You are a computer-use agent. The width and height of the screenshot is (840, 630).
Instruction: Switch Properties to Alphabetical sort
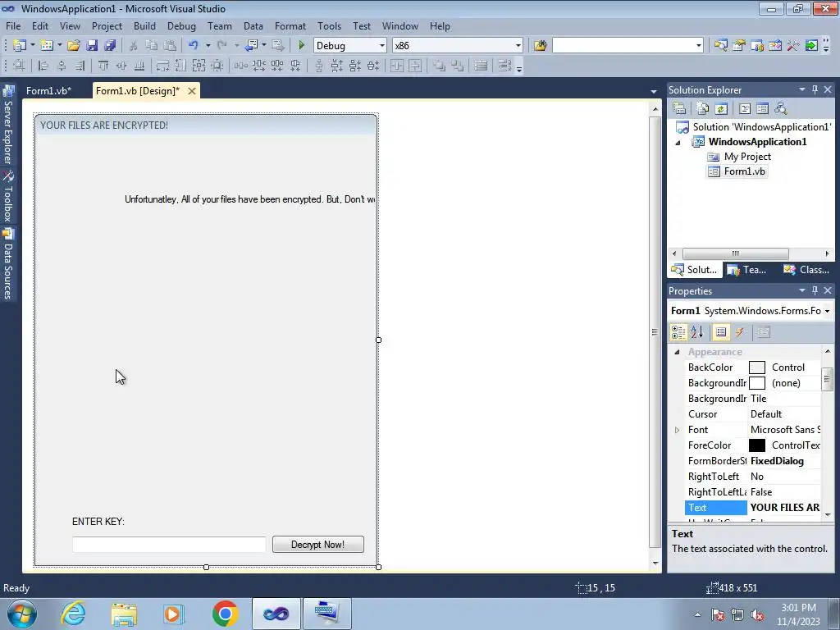click(x=697, y=332)
